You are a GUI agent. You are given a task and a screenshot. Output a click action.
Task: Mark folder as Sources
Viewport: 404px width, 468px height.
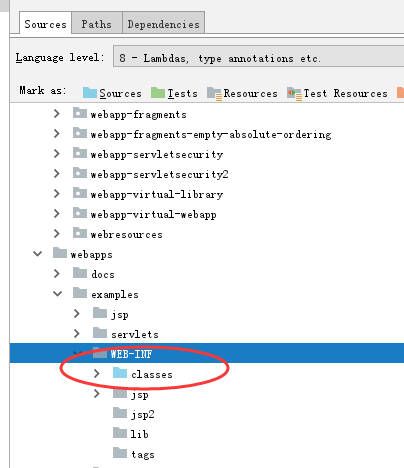click(x=113, y=93)
